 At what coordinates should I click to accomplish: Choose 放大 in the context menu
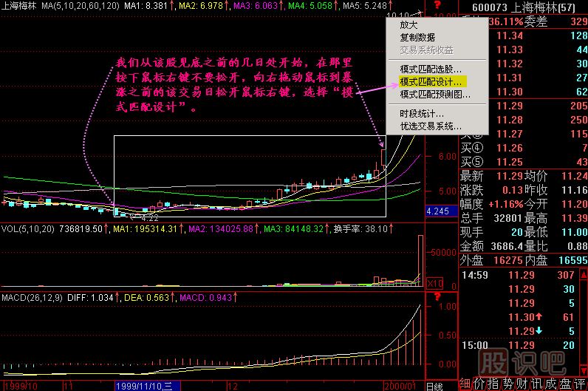(408, 25)
